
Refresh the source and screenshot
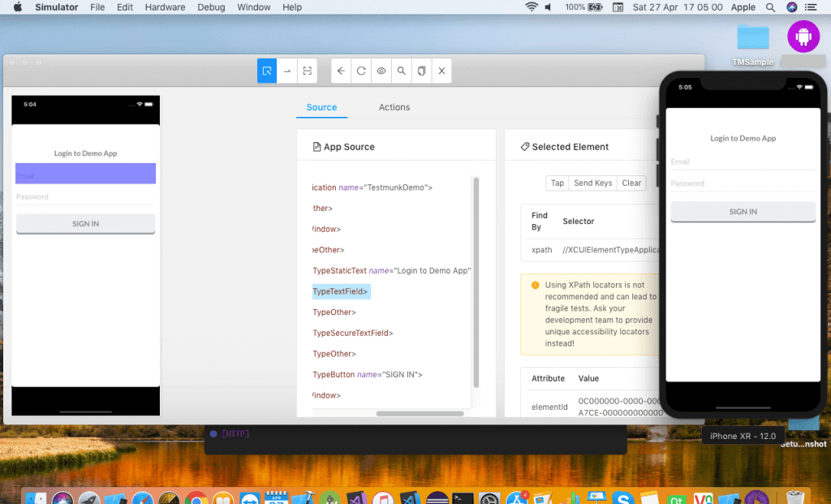click(361, 71)
